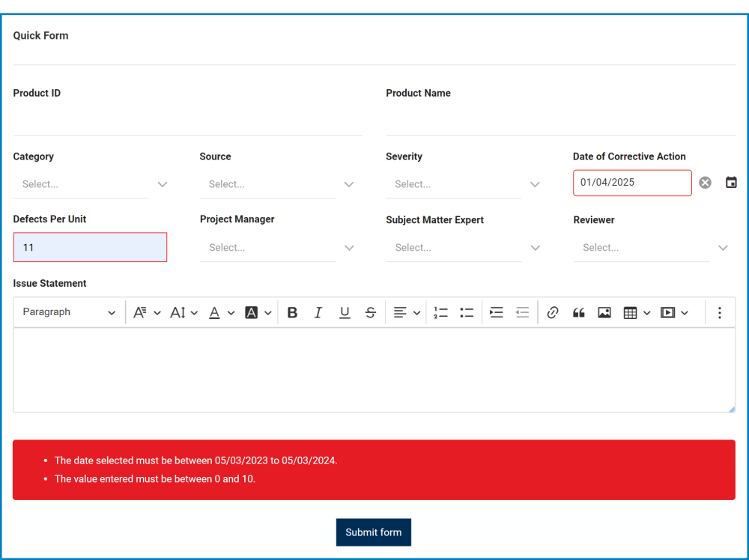Click the Defects Per Unit input field
Viewport: 749px width, 560px height.
point(90,247)
